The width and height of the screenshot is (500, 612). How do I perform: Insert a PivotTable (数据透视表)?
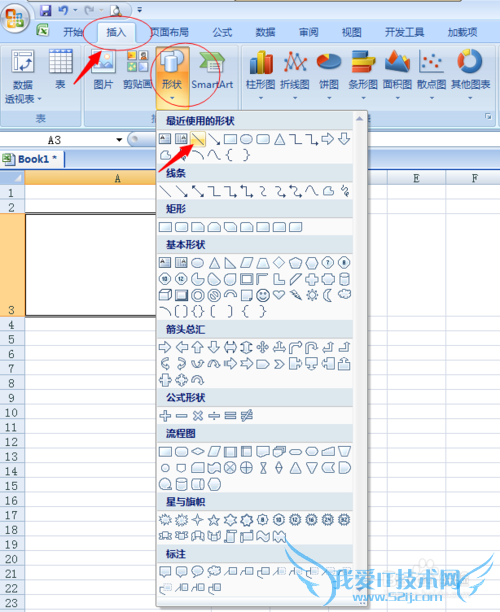tap(23, 76)
